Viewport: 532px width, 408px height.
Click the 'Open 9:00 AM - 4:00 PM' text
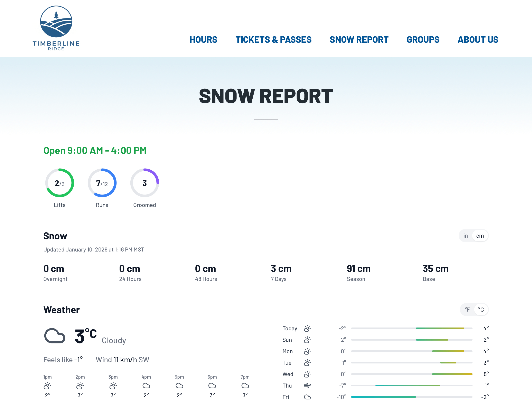click(95, 151)
